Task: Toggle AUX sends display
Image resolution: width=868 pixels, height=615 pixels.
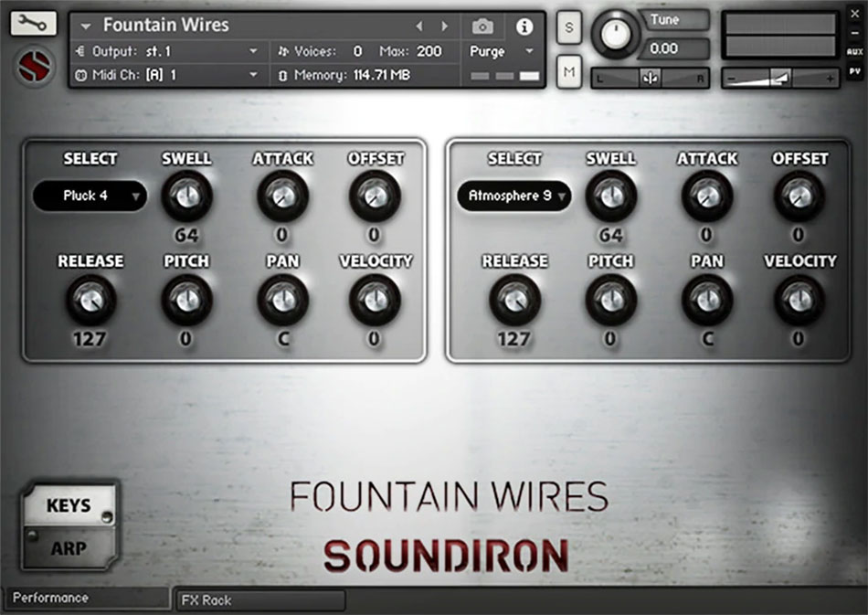Action: tap(854, 51)
